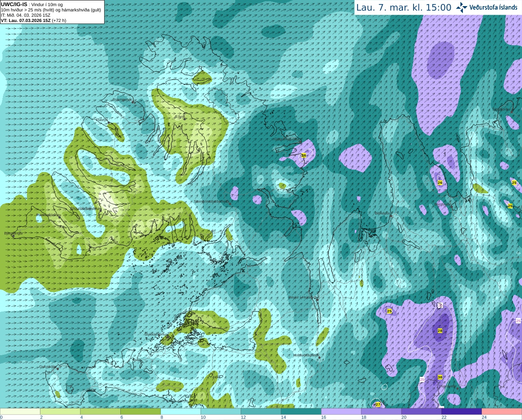Click the 'Lau. 7. mar. kl. 15:00' date header
The height and width of the screenshot is (420, 522).
(x=404, y=7)
